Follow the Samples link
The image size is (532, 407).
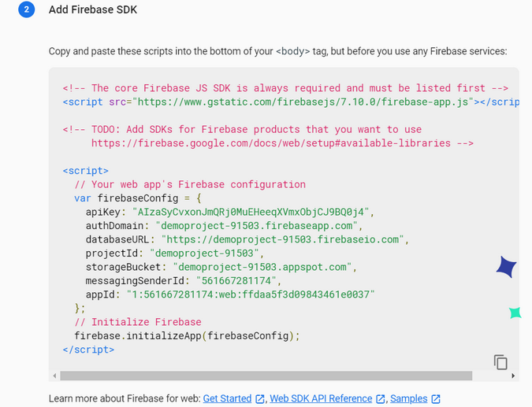click(x=408, y=399)
